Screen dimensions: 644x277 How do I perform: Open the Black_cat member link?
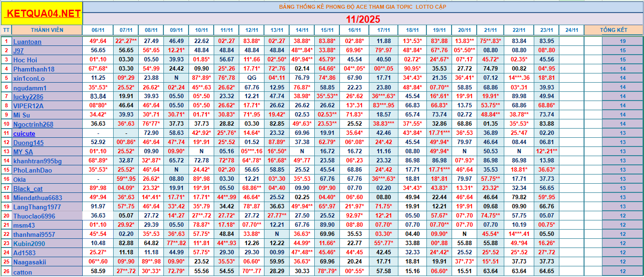28,189
